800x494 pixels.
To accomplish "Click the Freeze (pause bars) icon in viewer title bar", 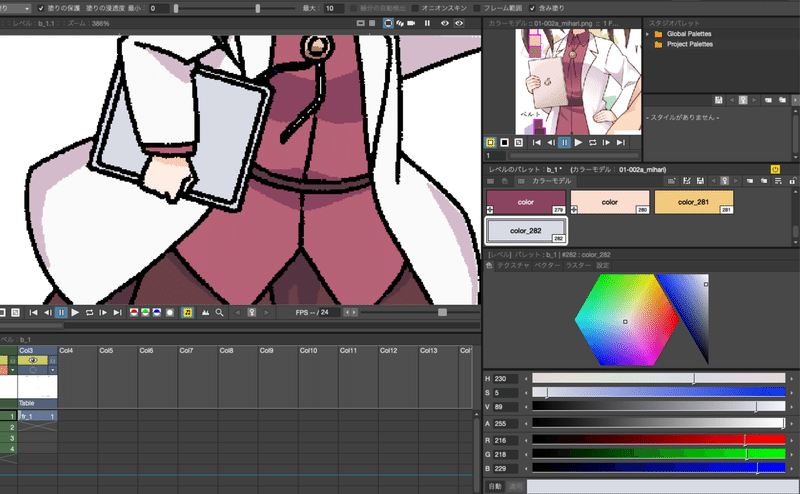I will (427, 23).
